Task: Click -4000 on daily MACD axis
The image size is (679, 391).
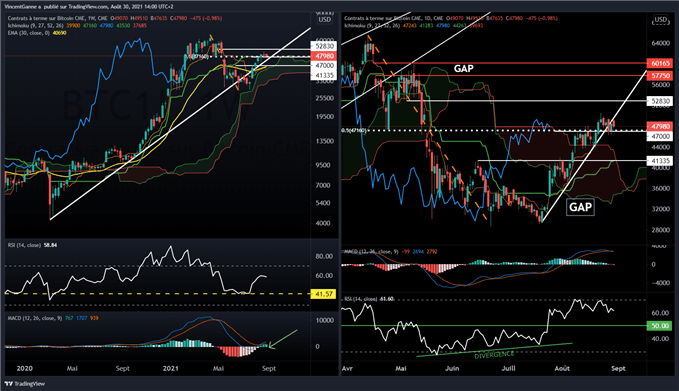Action: click(660, 283)
